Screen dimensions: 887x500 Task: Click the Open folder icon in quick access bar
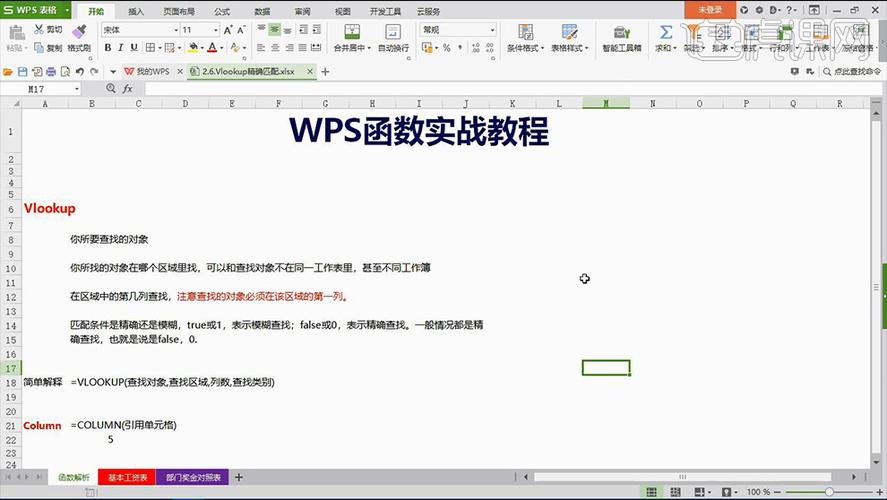click(8, 72)
